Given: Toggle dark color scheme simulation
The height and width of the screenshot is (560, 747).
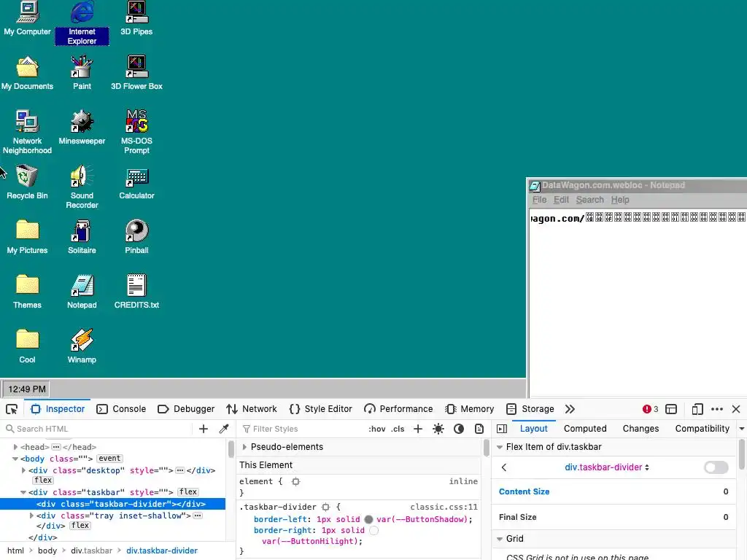Looking at the screenshot, I should pos(459,429).
